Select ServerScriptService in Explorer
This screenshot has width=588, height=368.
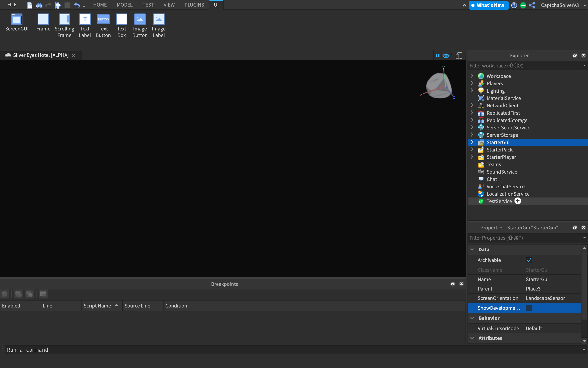point(508,128)
